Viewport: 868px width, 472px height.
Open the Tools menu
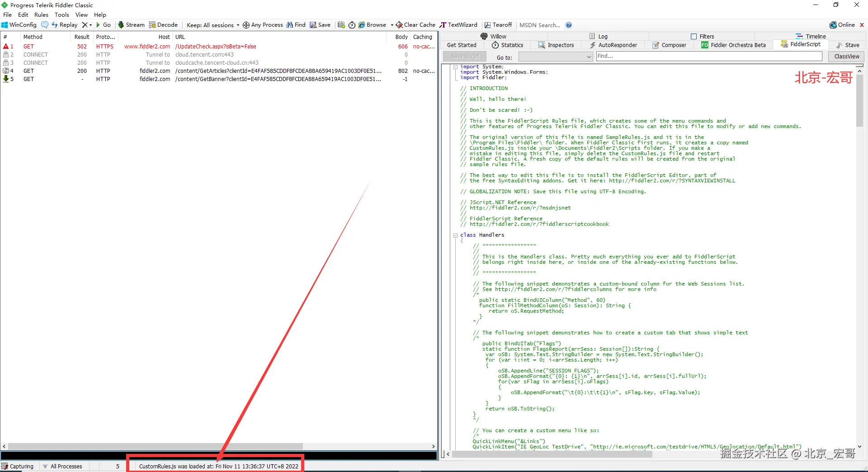click(x=62, y=14)
